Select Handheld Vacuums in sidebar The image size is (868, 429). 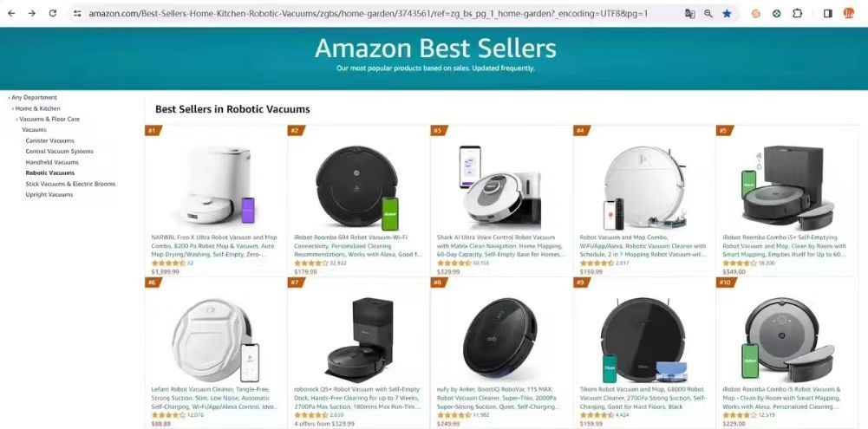pos(52,162)
